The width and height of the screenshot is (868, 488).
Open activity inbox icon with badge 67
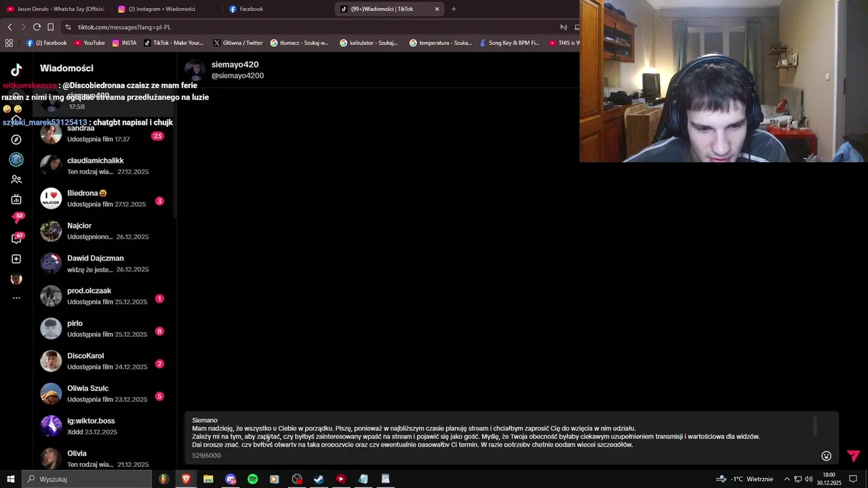pyautogui.click(x=17, y=239)
